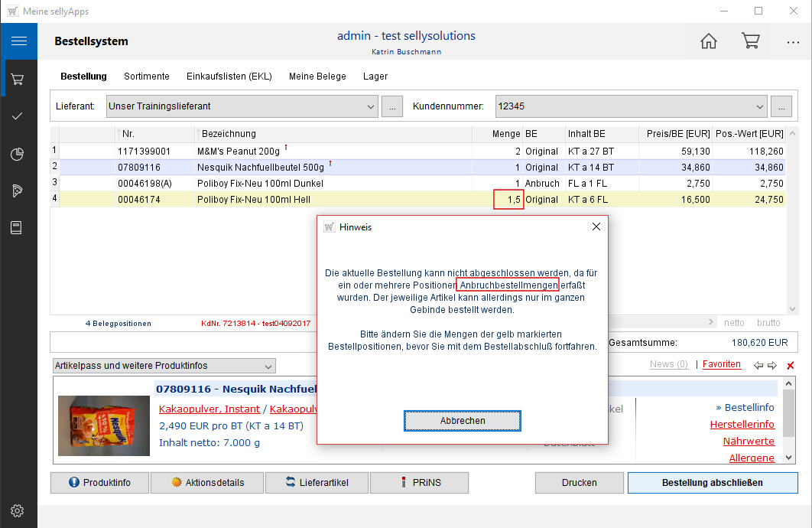Click the Nesquik product thumbnail image

pyautogui.click(x=103, y=421)
